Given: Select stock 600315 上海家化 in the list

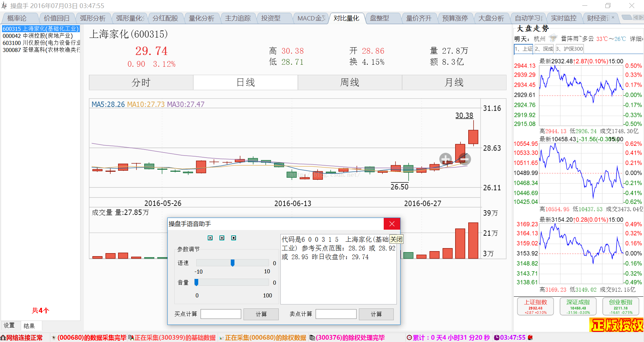Looking at the screenshot, I should click(41, 29).
